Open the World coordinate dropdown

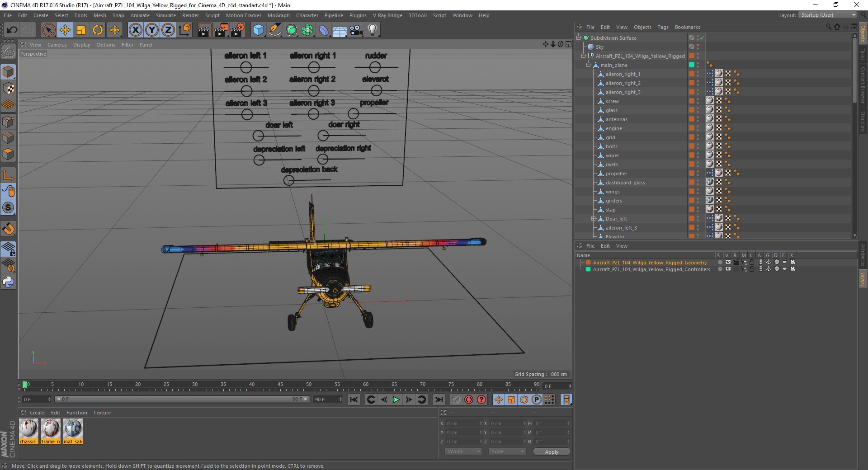pyautogui.click(x=463, y=451)
